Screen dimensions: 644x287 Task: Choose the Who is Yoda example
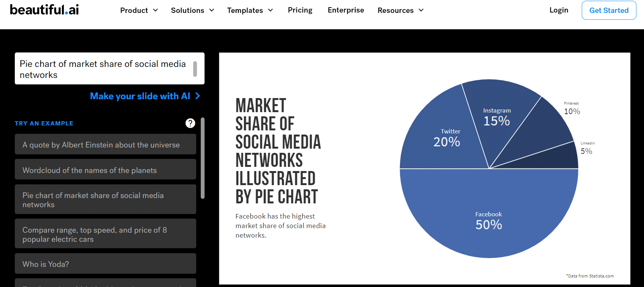coord(105,264)
